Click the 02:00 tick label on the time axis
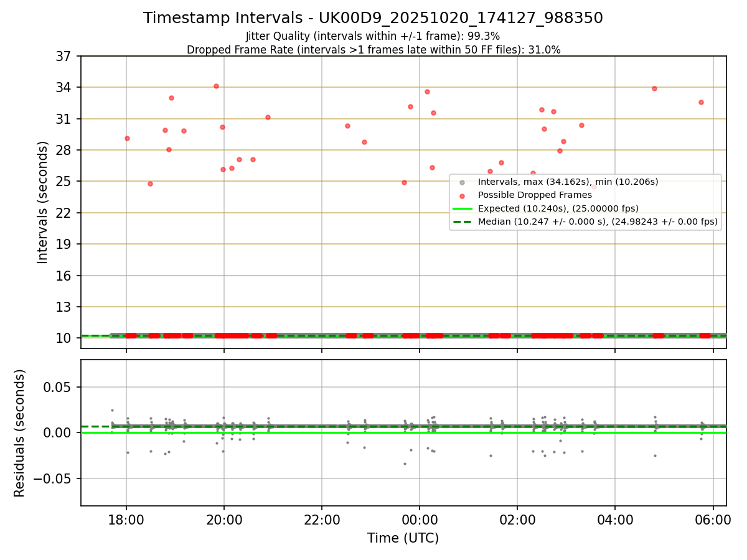 [x=517, y=519]
